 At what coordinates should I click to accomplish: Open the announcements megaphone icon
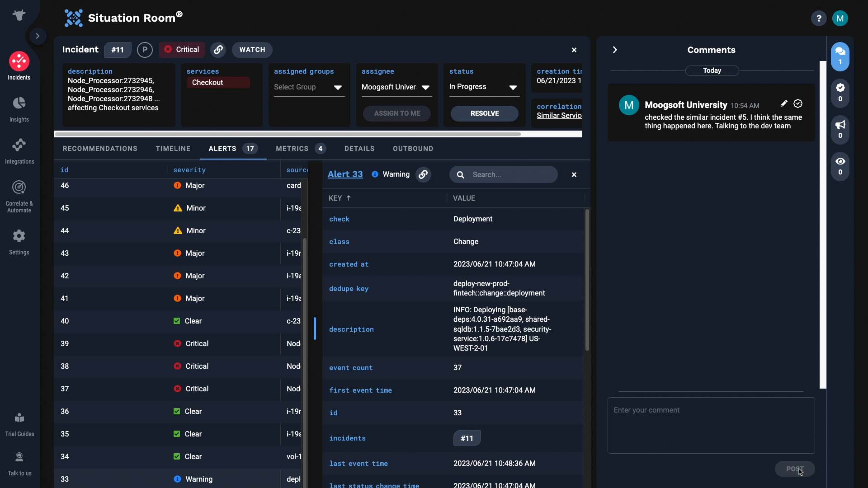[x=840, y=130]
